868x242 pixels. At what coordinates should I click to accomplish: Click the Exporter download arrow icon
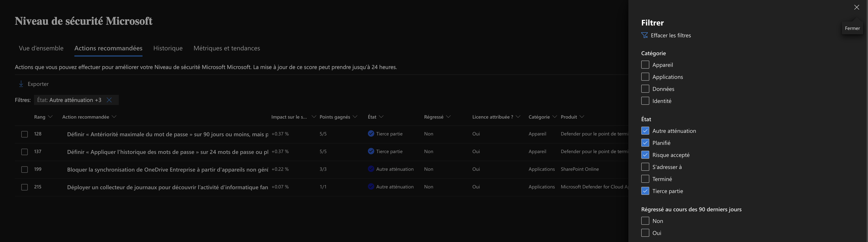(21, 84)
